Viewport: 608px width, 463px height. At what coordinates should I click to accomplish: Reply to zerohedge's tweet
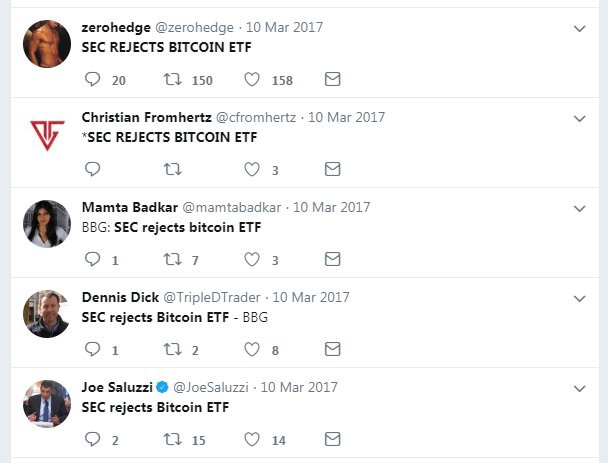pyautogui.click(x=93, y=79)
